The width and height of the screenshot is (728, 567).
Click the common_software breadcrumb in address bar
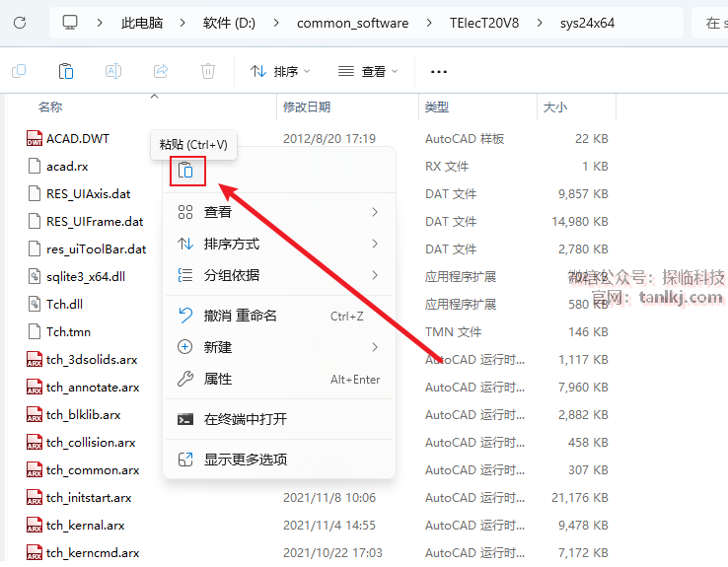[x=352, y=23]
